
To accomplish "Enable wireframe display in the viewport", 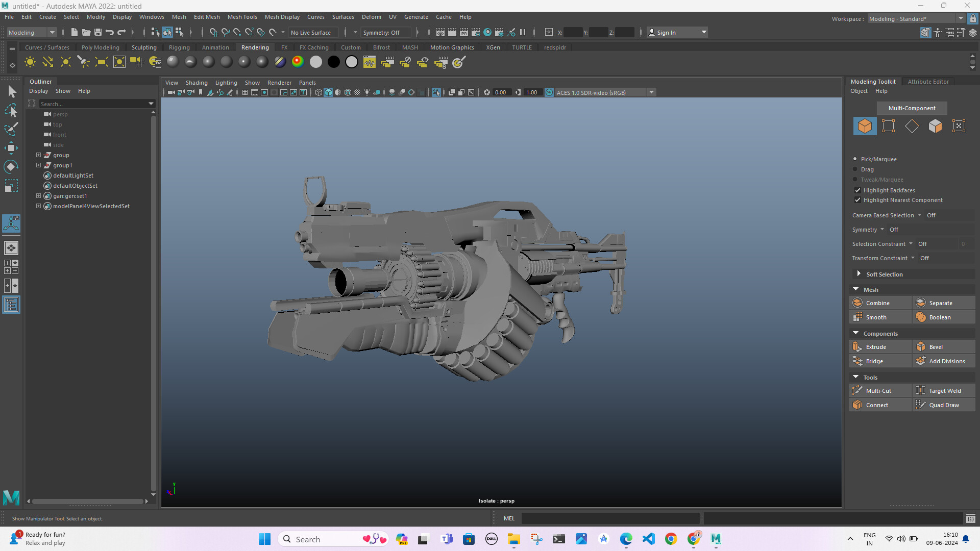I will point(318,92).
